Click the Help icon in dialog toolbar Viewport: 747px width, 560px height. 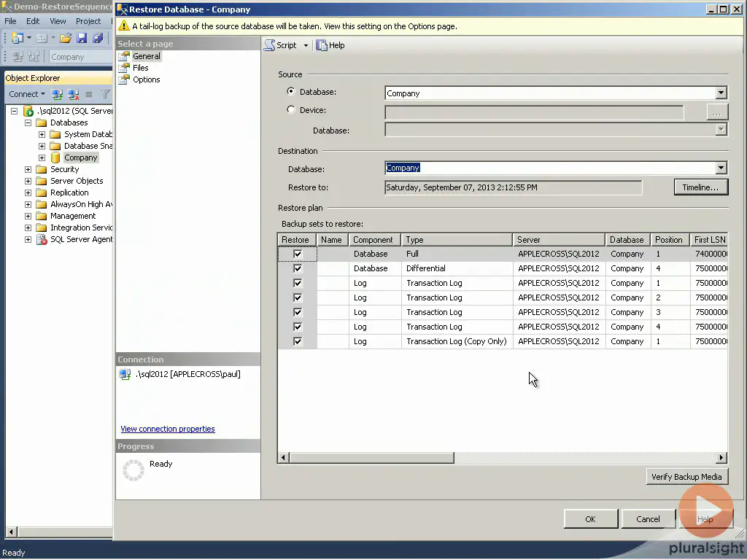[x=322, y=45]
